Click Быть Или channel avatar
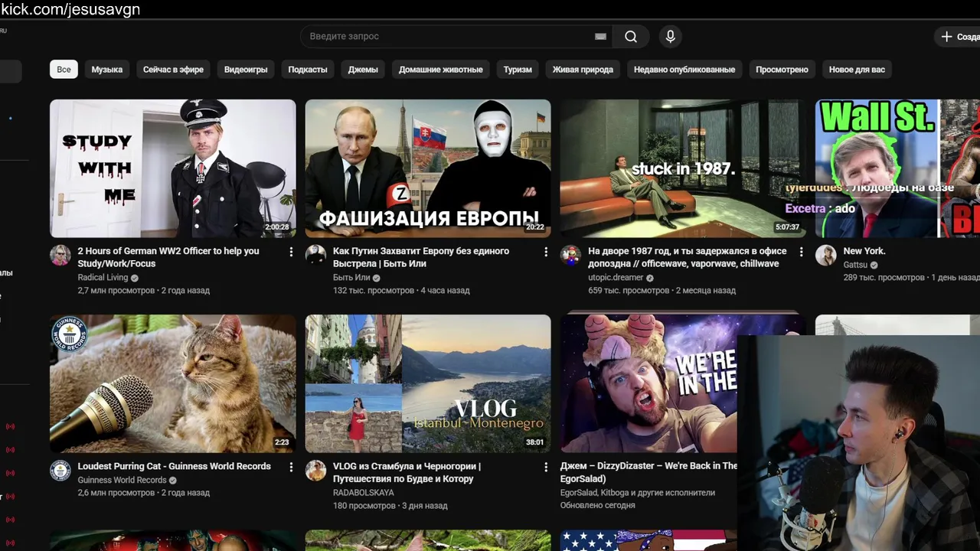This screenshot has height=551, width=980. coord(315,256)
